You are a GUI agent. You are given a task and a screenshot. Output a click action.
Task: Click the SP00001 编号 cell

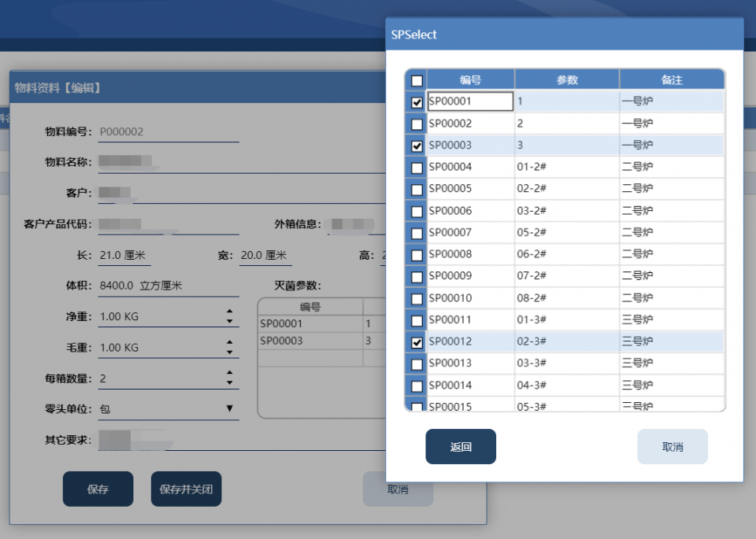click(471, 102)
